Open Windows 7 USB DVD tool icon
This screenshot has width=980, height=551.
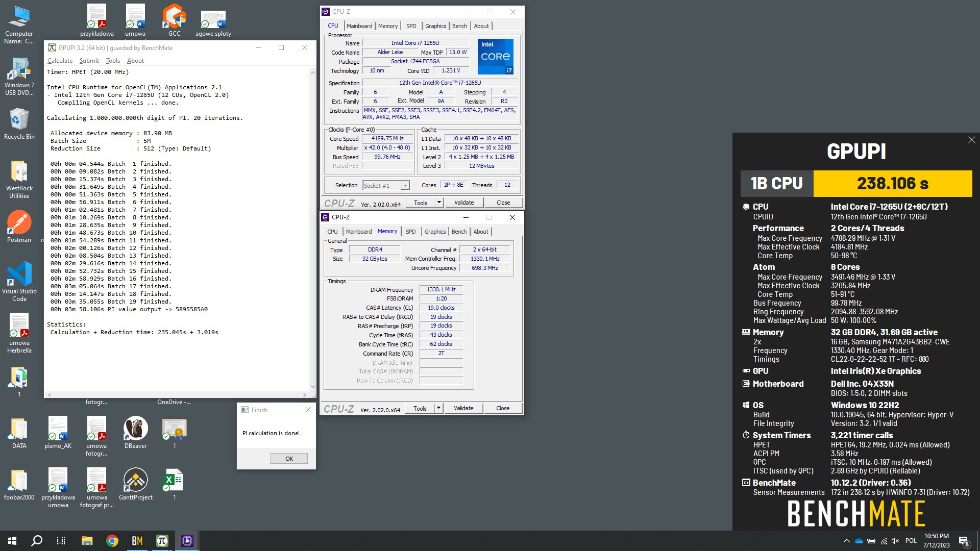click(19, 77)
